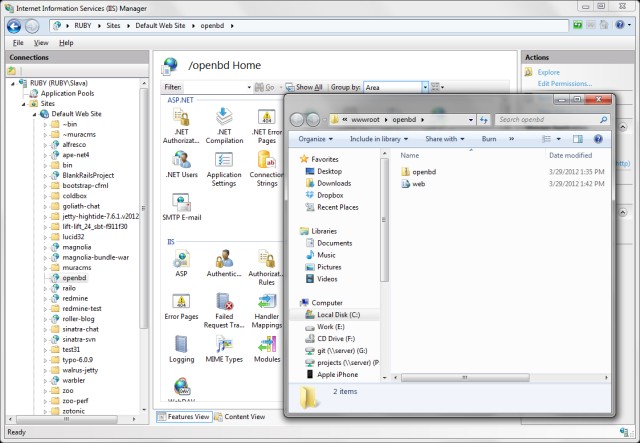Click the Explorer window help icon
Image resolution: width=640 pixels, height=443 pixels.
pos(598,139)
